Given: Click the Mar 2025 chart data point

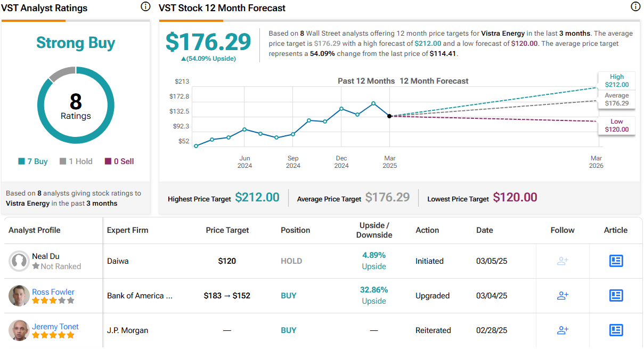Looking at the screenshot, I should [x=389, y=116].
